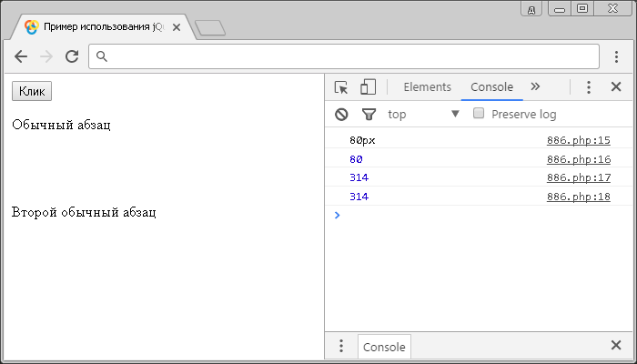Open the 886.php:18 source link
Screen dimensions: 637x364
[578, 197]
